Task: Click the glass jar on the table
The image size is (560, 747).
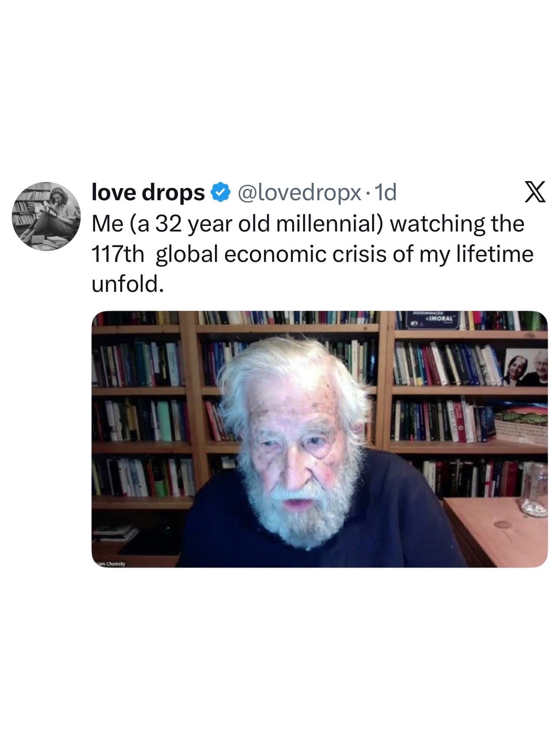Action: click(534, 489)
